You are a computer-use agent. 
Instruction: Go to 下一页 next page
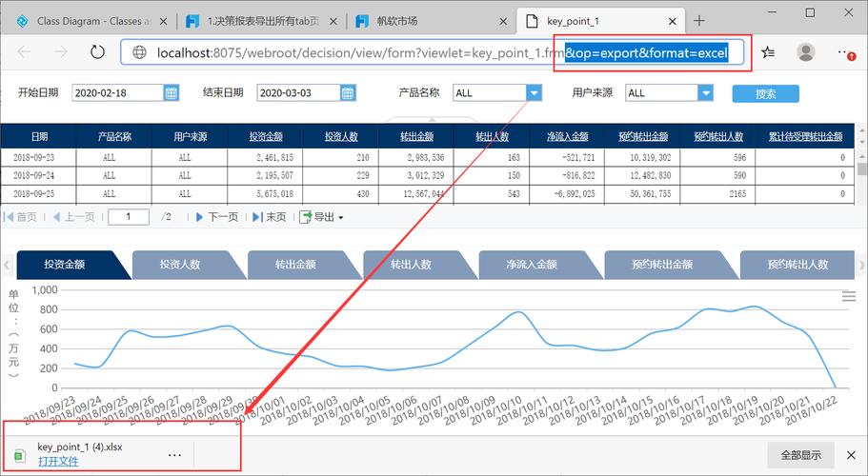pyautogui.click(x=216, y=217)
